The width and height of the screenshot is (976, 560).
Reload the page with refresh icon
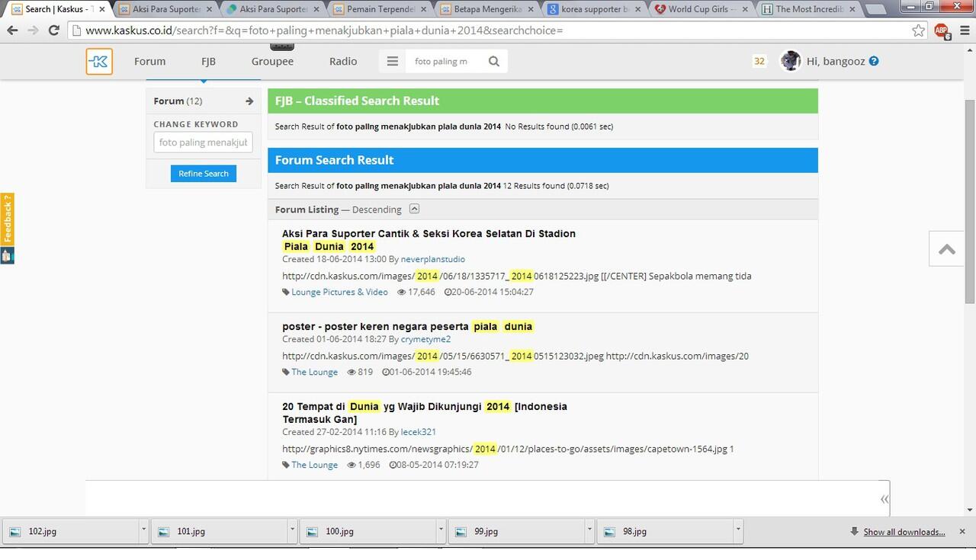[53, 30]
